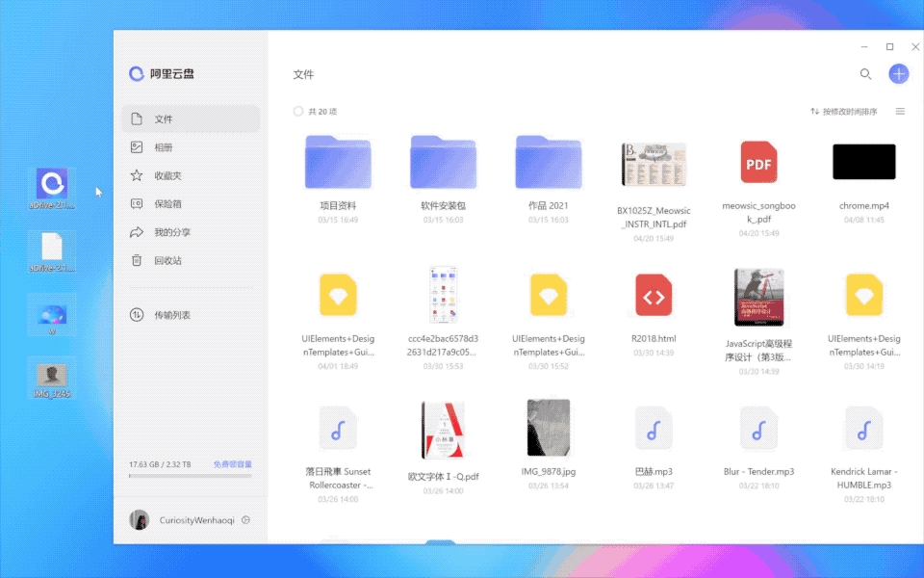Click the storage usage progress bar
The height and width of the screenshot is (578, 924).
click(191, 476)
